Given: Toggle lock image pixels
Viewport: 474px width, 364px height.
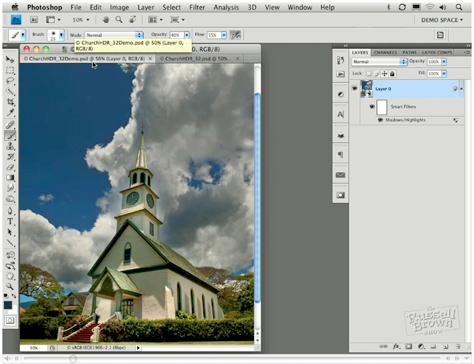Looking at the screenshot, I should [x=377, y=74].
